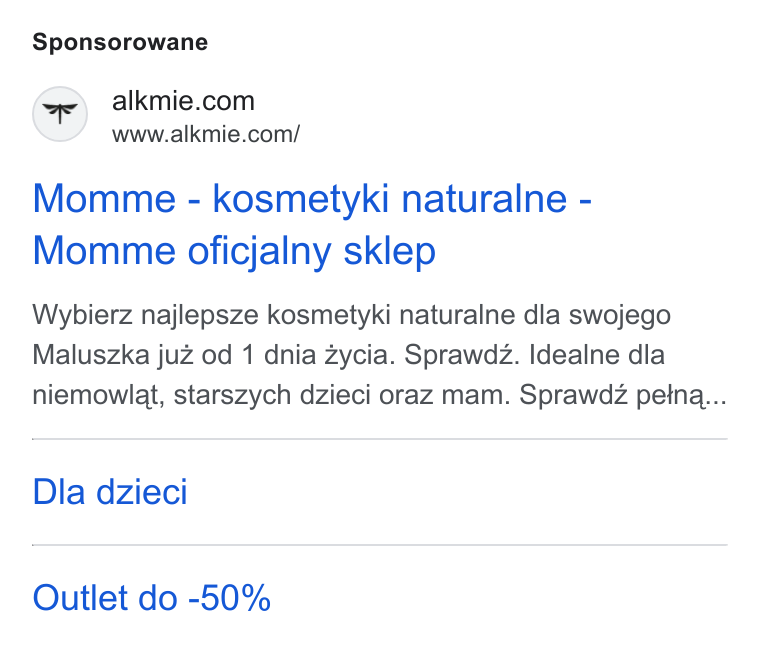The image size is (760, 650).
Task: Click the word 'sklep' in the headline
Action: pos(390,251)
